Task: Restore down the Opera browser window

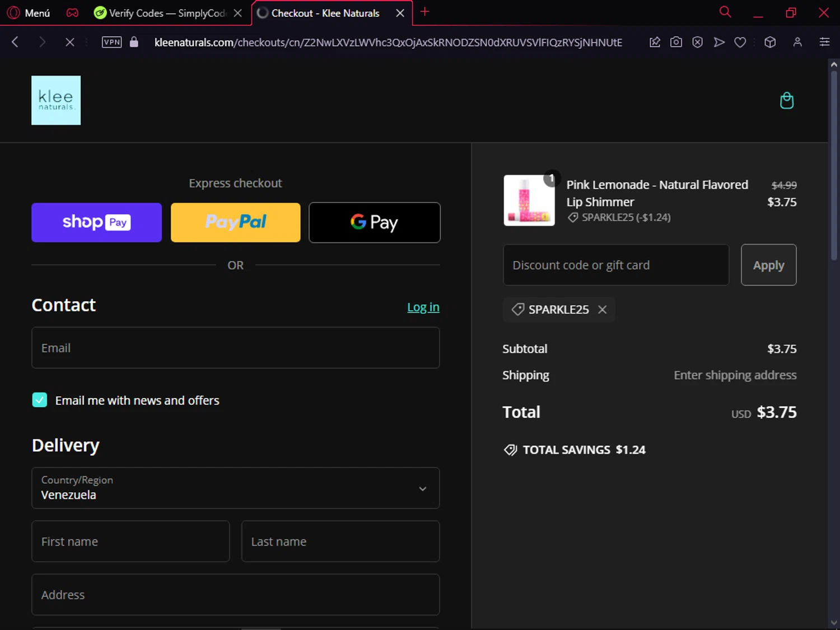Action: [x=791, y=13]
